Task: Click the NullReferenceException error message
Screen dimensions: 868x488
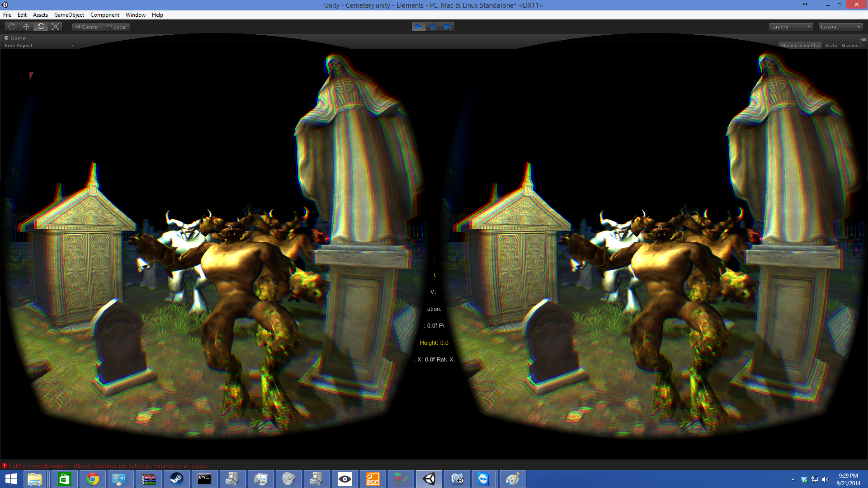Action: tap(108, 466)
